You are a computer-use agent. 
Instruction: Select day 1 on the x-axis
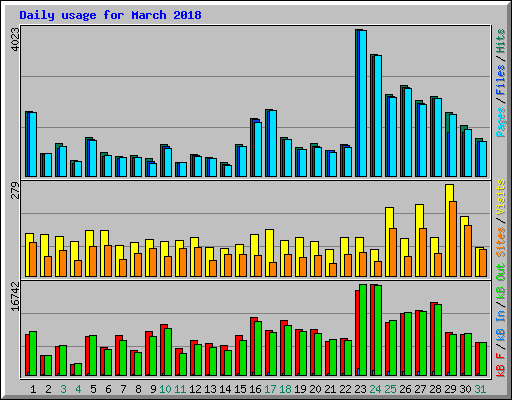[x=33, y=389]
